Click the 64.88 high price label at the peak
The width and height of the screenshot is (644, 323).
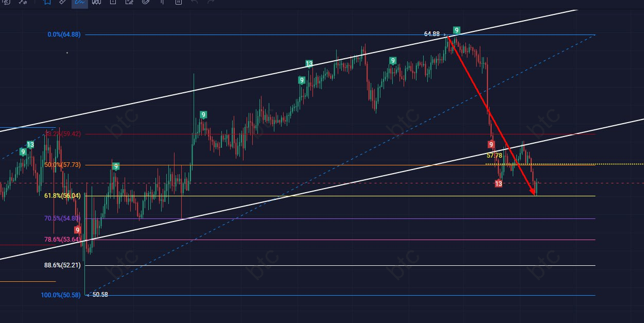[x=432, y=34]
